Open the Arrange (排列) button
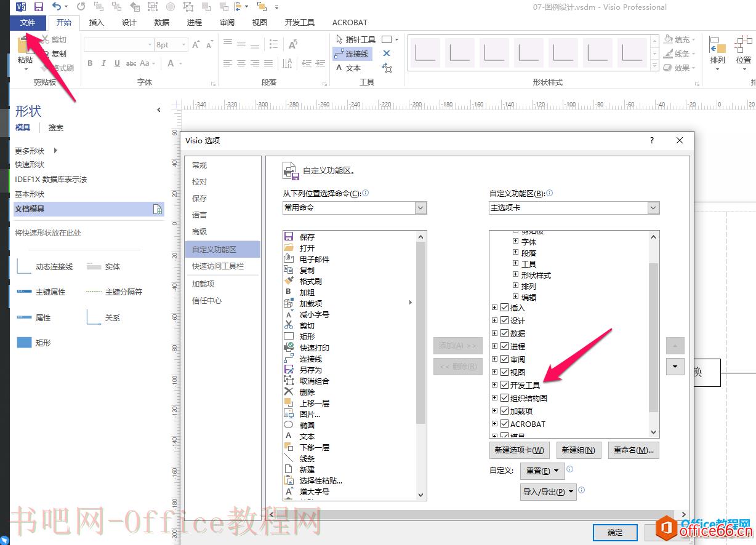Screen dimensions: 756x545 pos(717,53)
